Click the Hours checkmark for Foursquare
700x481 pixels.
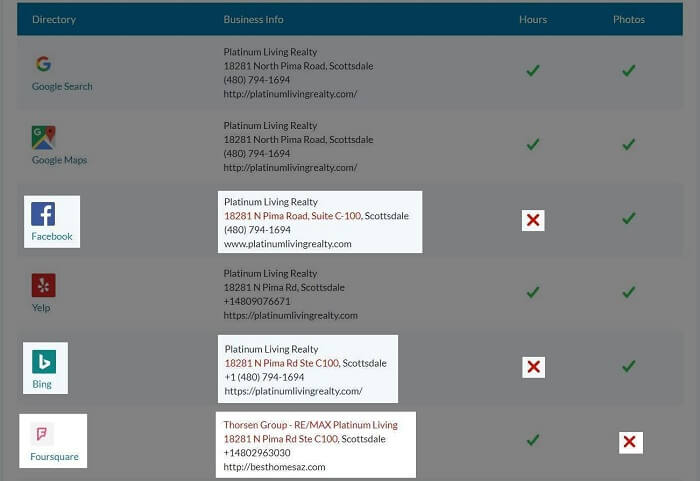pos(533,440)
